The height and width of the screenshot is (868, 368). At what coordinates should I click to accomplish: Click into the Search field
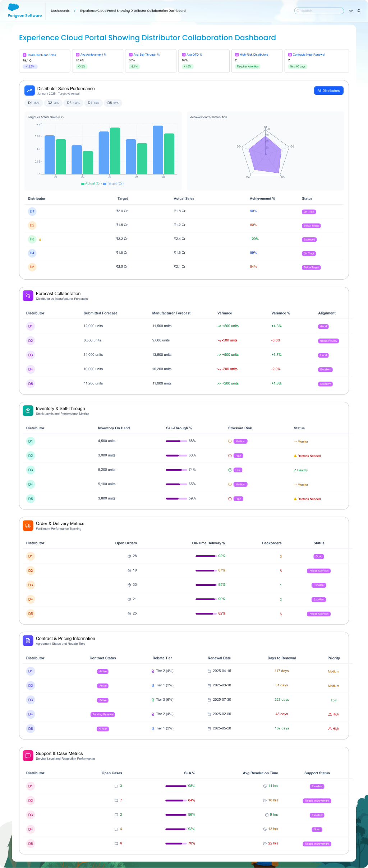tap(319, 11)
